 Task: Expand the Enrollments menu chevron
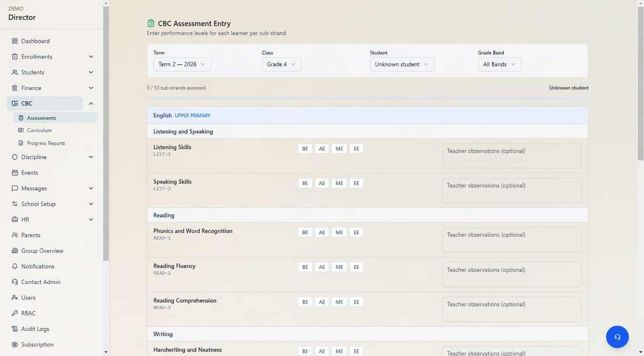[91, 57]
